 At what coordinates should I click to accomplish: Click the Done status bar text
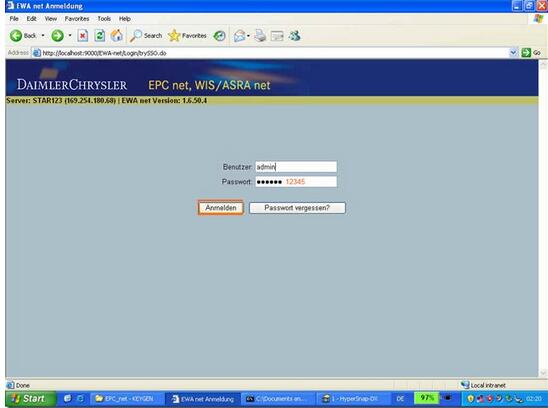[x=22, y=385]
